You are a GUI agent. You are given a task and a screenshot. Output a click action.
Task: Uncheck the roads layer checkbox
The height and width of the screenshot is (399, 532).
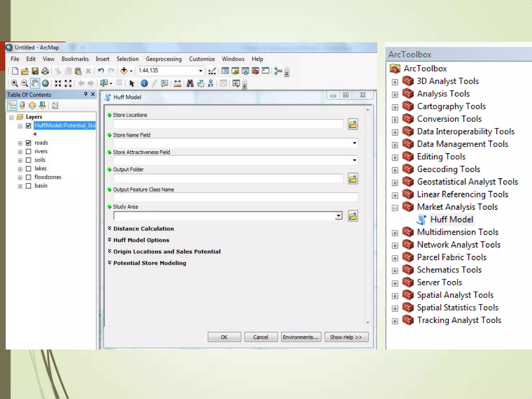tap(29, 143)
